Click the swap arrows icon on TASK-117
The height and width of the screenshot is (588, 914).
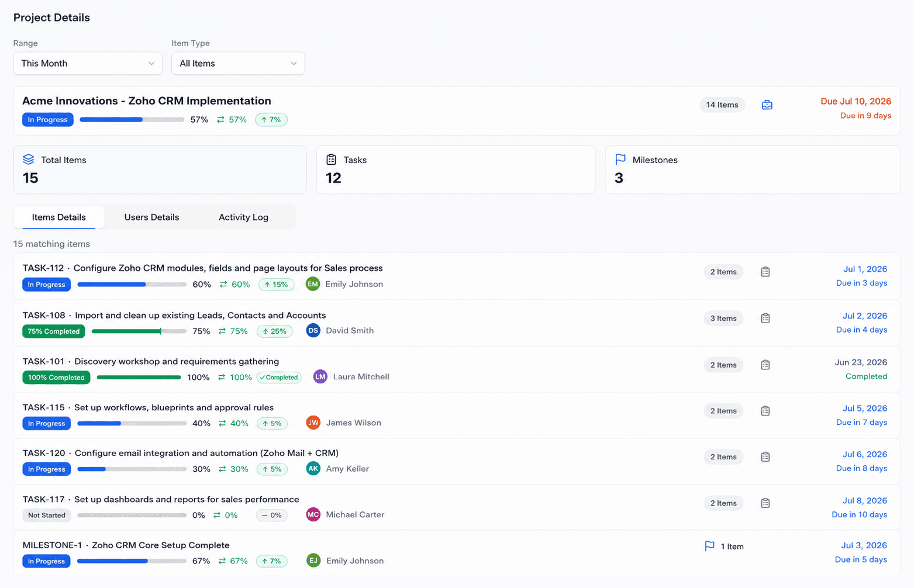point(217,516)
